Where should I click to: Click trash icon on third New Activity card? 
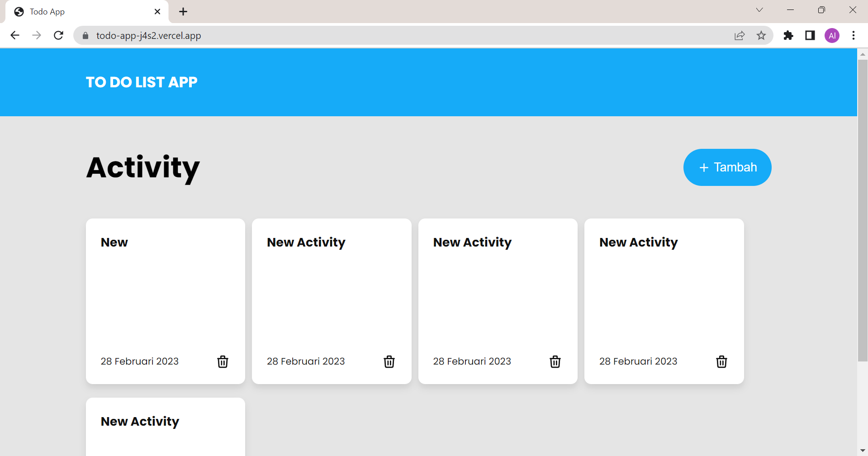555,361
